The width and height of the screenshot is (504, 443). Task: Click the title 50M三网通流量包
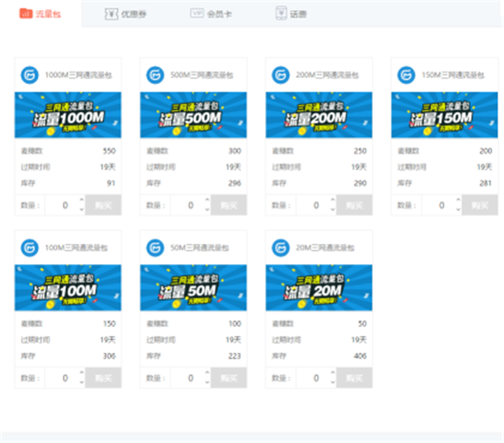[x=200, y=248]
